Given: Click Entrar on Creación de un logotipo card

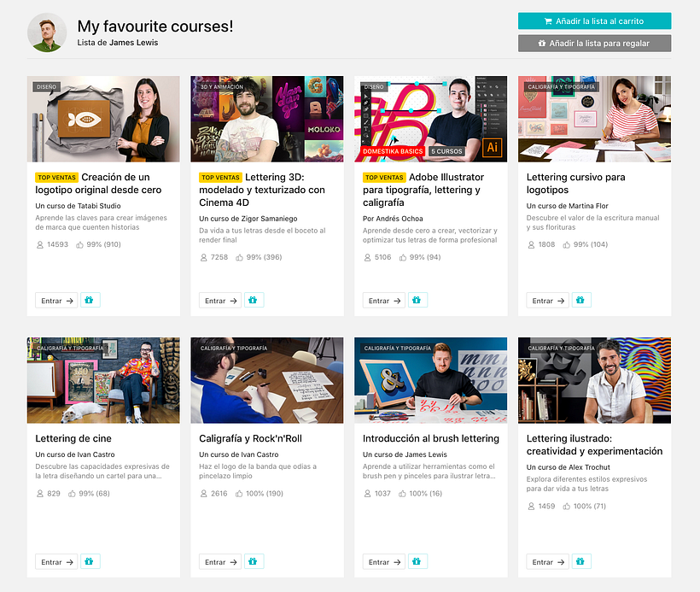Looking at the screenshot, I should pos(56,301).
